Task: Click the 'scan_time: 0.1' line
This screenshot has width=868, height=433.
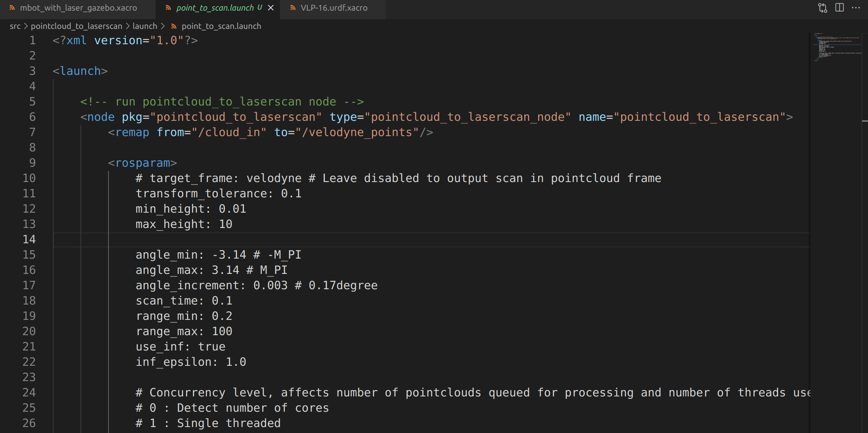Action: (184, 301)
